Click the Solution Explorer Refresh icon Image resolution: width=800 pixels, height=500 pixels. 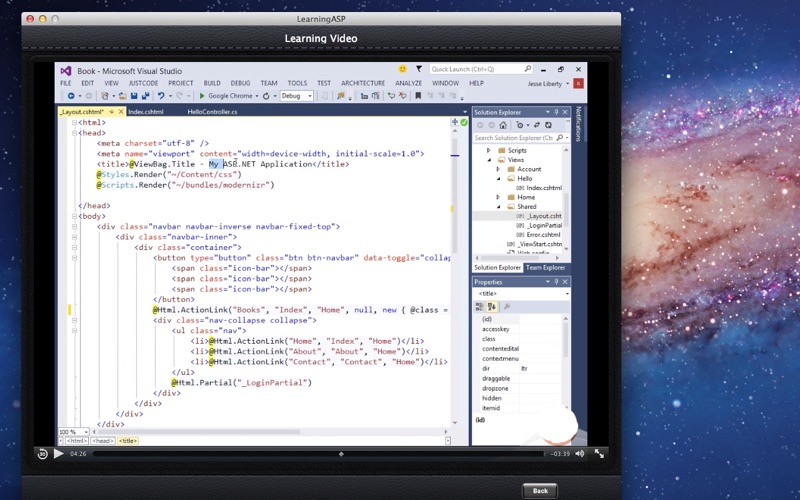tap(548, 125)
